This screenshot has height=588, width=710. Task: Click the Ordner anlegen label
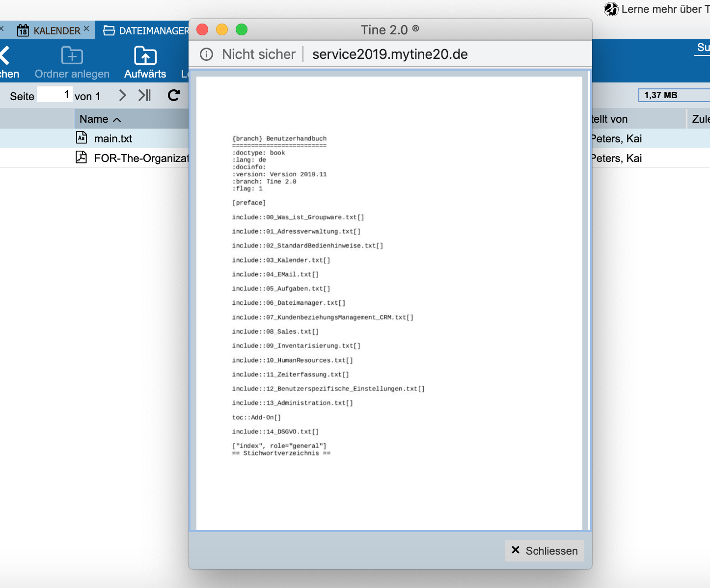point(72,74)
